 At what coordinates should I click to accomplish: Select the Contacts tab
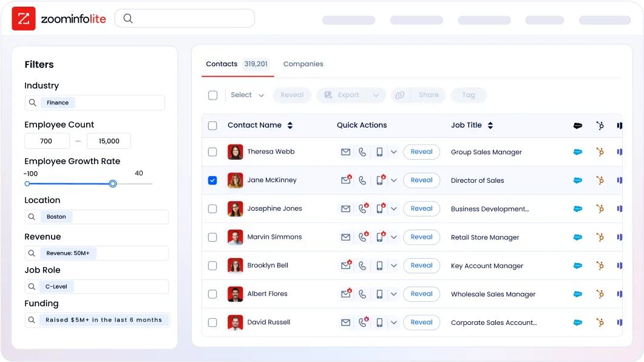222,64
